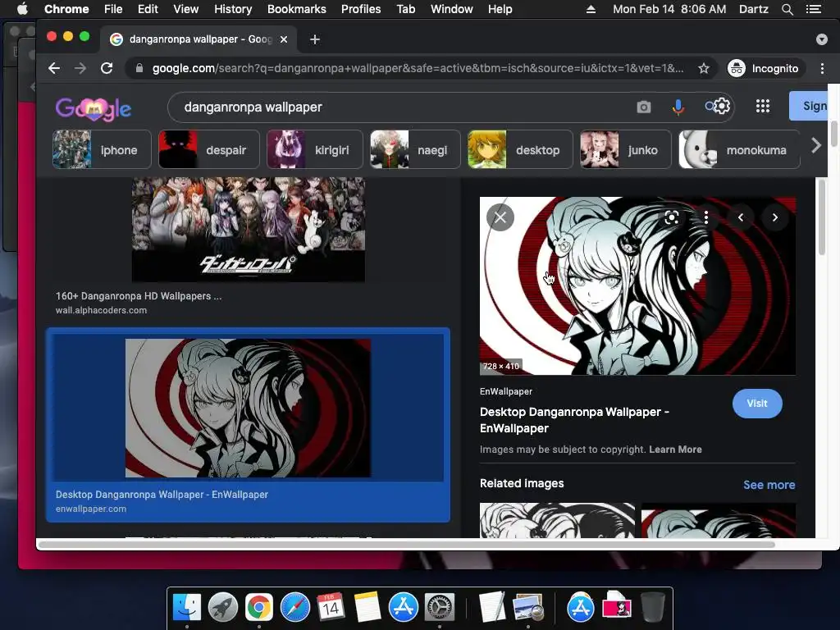Open Spotlight search in menu bar
Image resolution: width=840 pixels, height=630 pixels.
tap(787, 9)
